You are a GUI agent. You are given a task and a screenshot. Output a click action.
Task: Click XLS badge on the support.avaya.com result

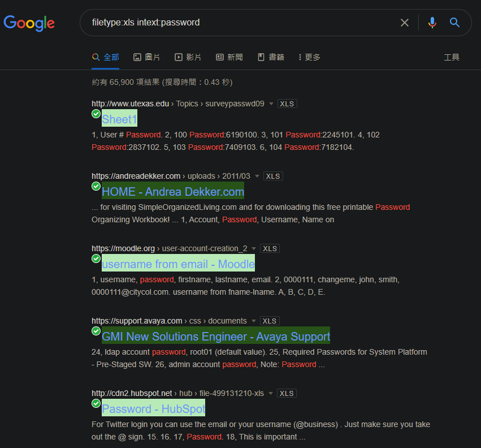(x=270, y=321)
